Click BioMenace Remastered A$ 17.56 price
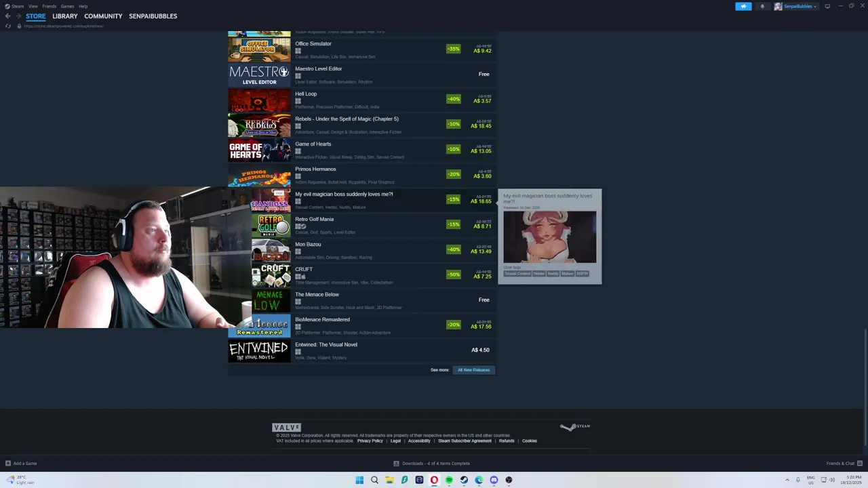Screen dimensions: 868x488 (x=481, y=327)
